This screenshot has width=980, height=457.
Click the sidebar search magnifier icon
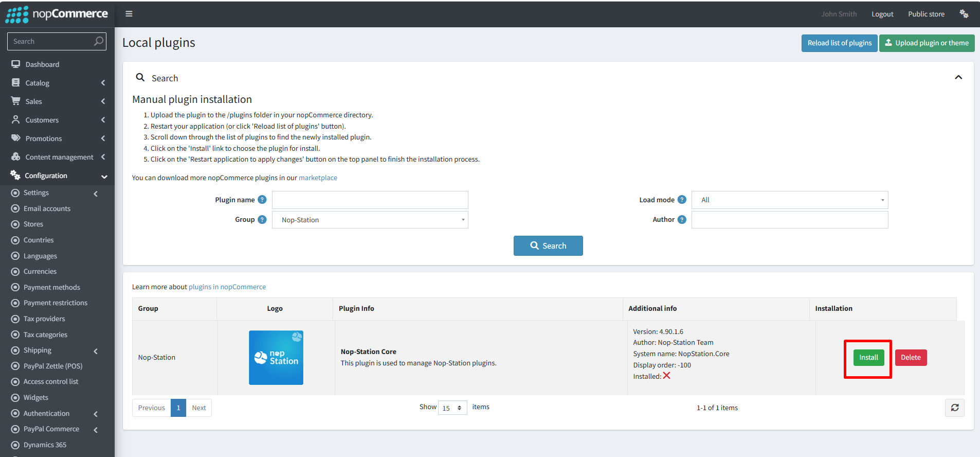pyautogui.click(x=99, y=41)
